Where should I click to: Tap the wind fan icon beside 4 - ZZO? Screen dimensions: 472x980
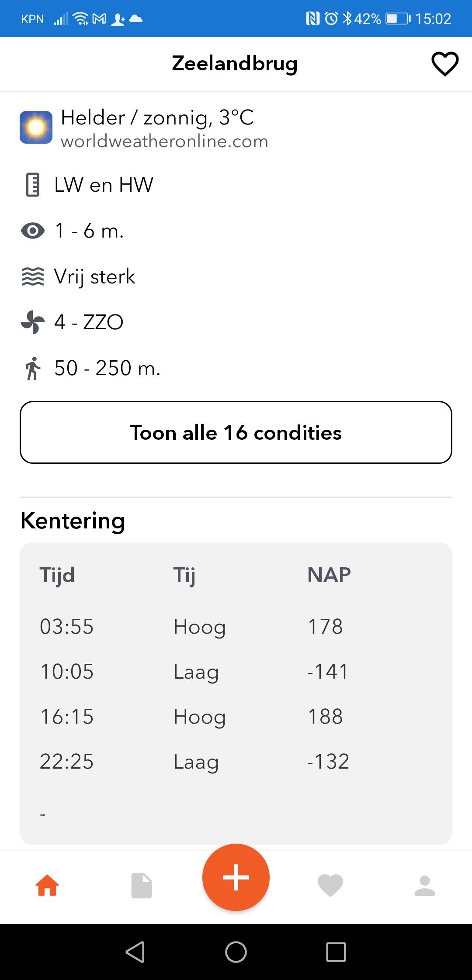pyautogui.click(x=33, y=322)
